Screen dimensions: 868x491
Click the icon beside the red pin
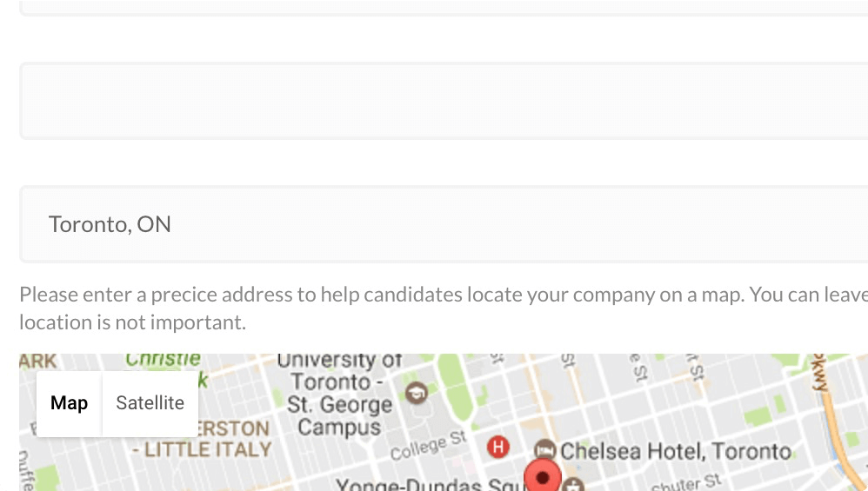click(574, 485)
